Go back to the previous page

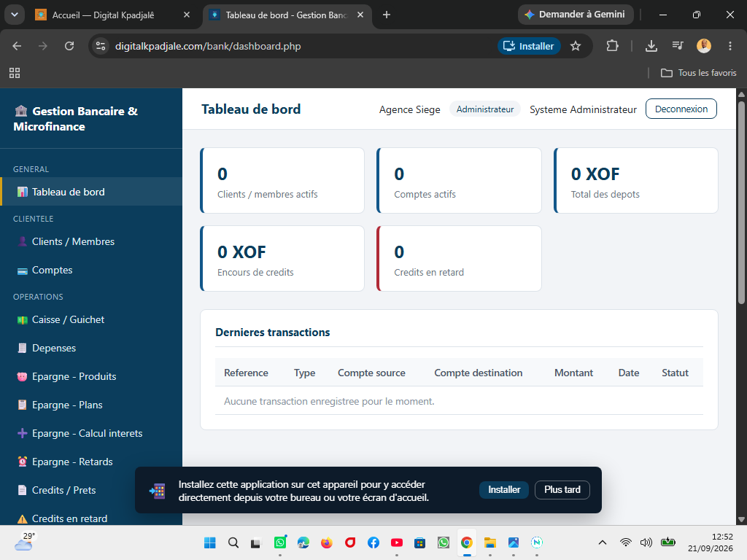[x=18, y=46]
